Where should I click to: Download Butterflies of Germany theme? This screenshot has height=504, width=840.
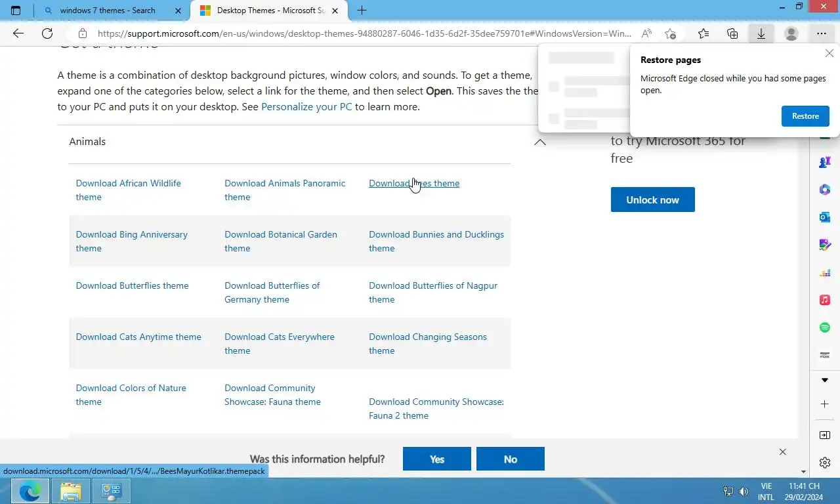(272, 292)
